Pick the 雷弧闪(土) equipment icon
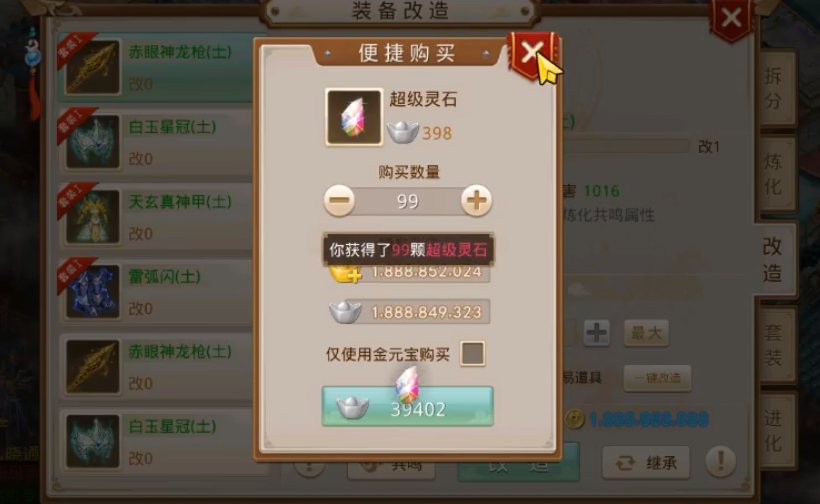Image resolution: width=820 pixels, height=504 pixels. tap(93, 291)
